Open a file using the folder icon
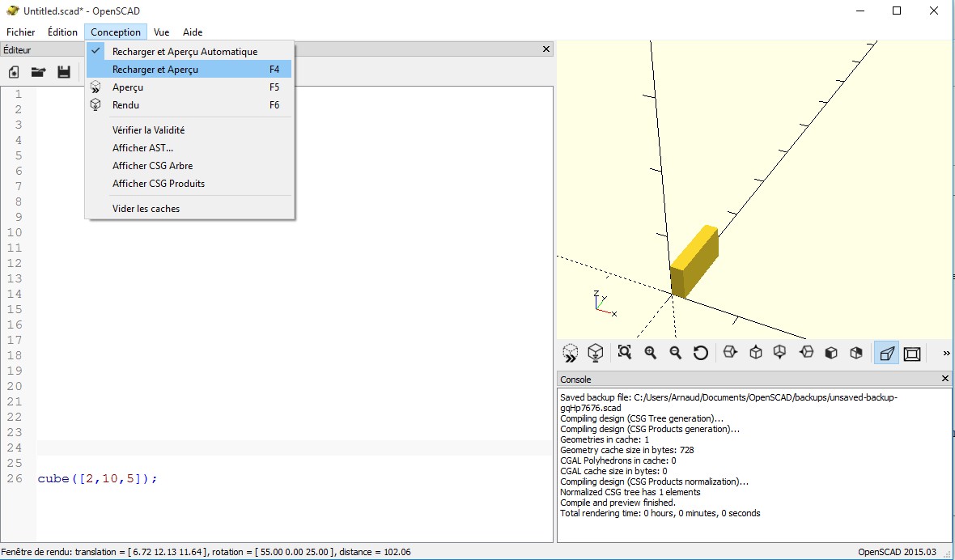The width and height of the screenshot is (955, 560). (x=38, y=73)
